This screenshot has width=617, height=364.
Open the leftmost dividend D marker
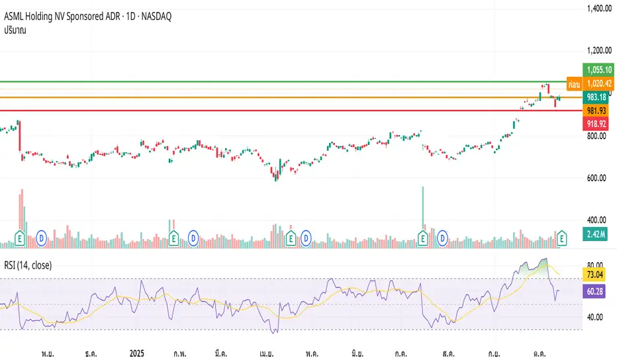point(41,238)
